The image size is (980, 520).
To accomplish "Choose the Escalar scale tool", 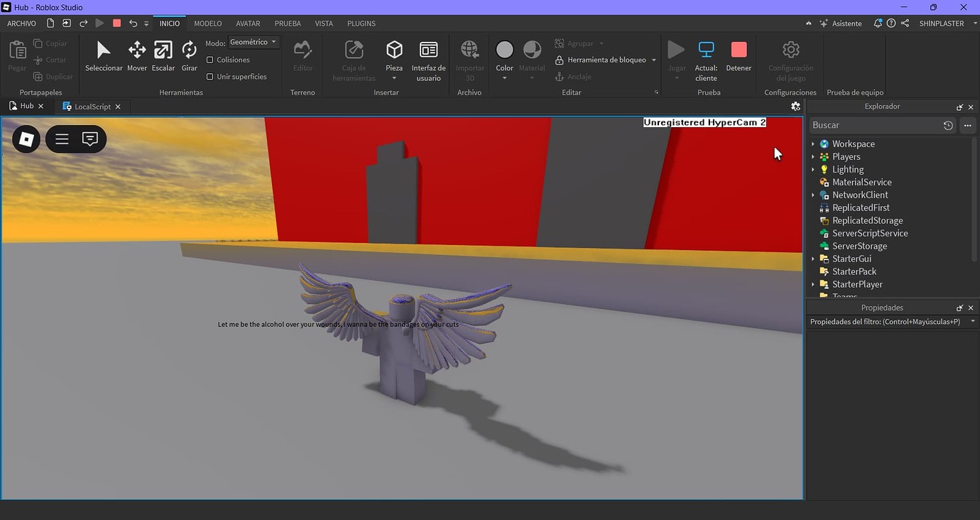I will pos(163,56).
